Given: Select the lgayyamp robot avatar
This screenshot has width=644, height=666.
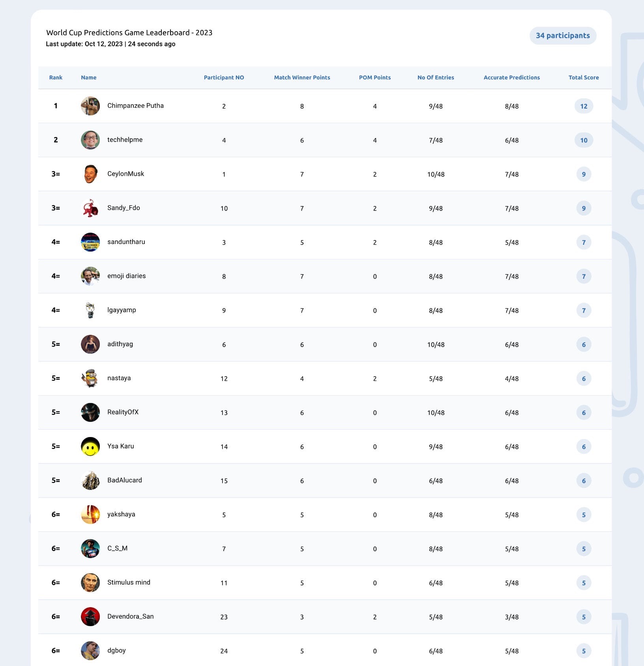Looking at the screenshot, I should click(90, 310).
